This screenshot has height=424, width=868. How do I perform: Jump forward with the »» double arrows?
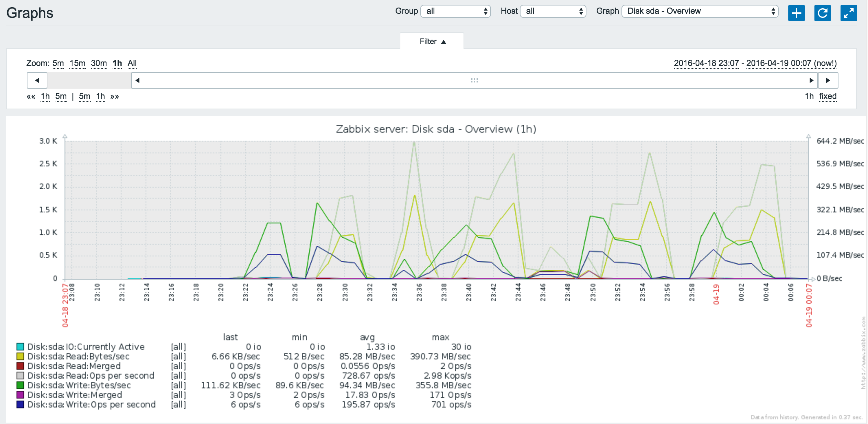click(x=115, y=97)
